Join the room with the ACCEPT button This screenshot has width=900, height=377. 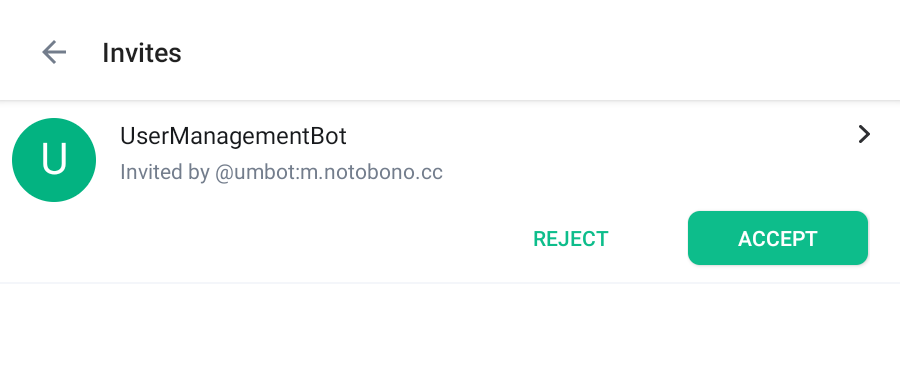click(778, 238)
